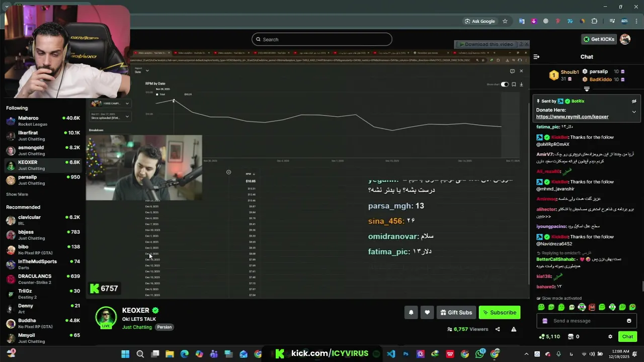Click the Gift Subs button

coord(456,312)
